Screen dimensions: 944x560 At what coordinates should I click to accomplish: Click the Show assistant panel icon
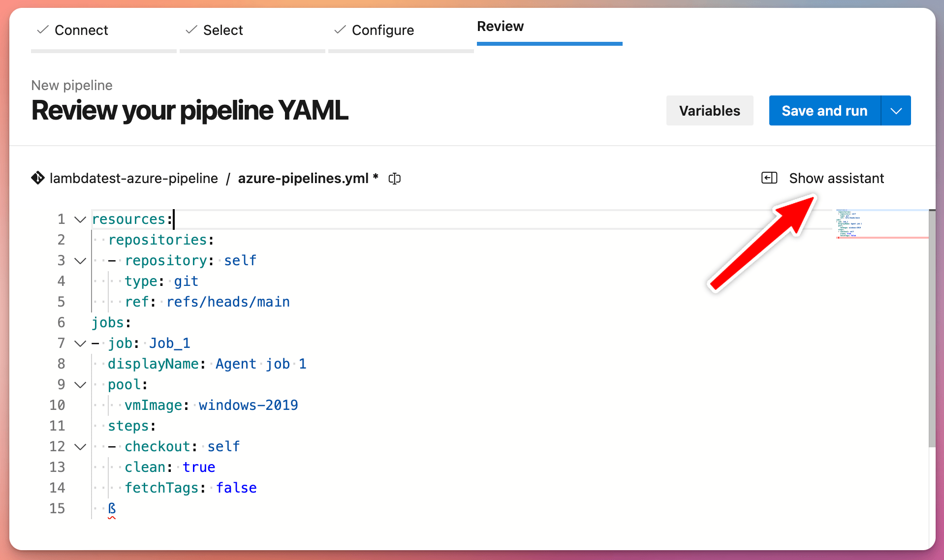click(x=769, y=178)
